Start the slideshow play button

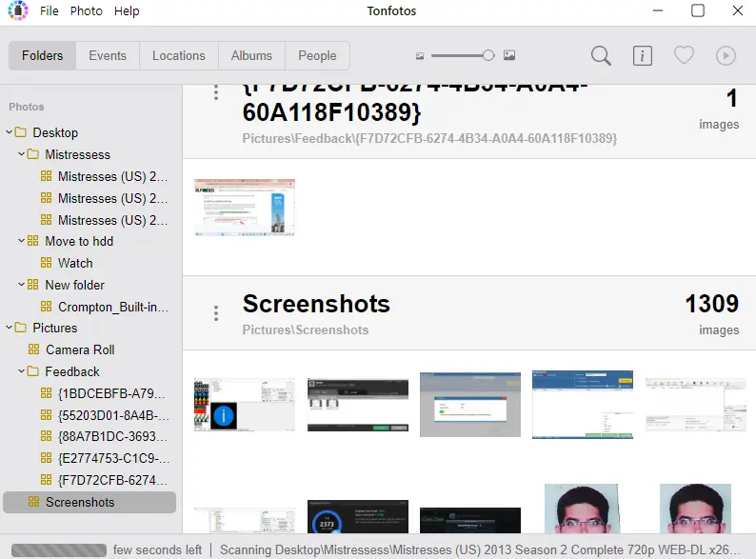[726, 56]
